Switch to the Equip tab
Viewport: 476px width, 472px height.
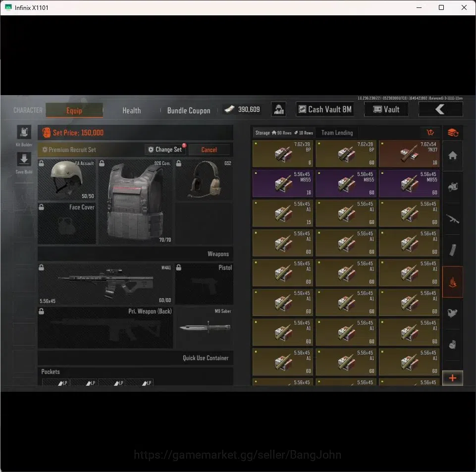pyautogui.click(x=74, y=110)
